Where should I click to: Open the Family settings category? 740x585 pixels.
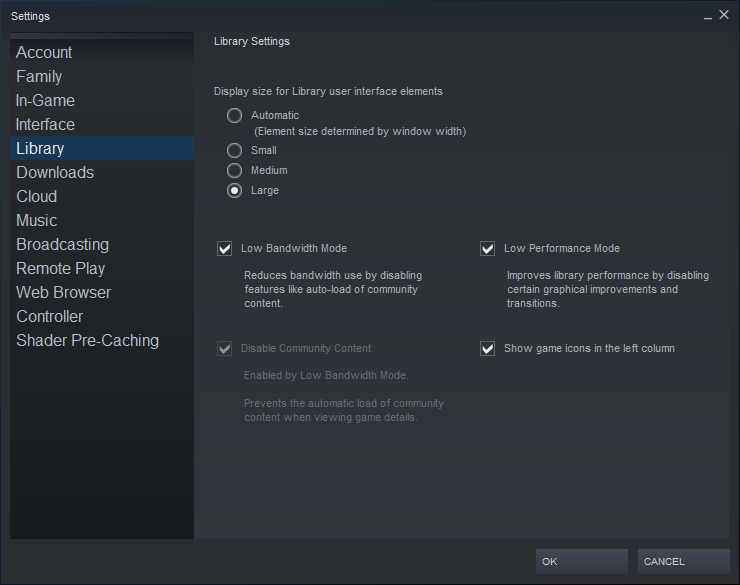tap(101, 76)
